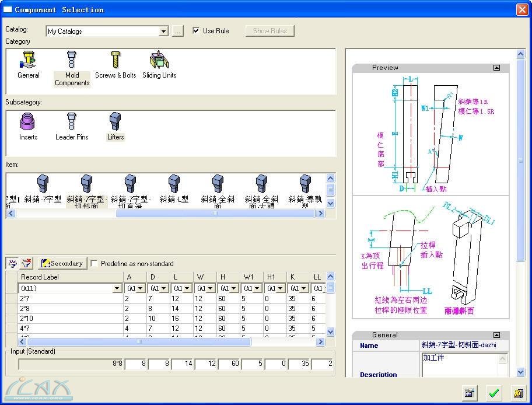Click the yellow X cancel icon
The width and height of the screenshot is (532, 405).
(517, 393)
